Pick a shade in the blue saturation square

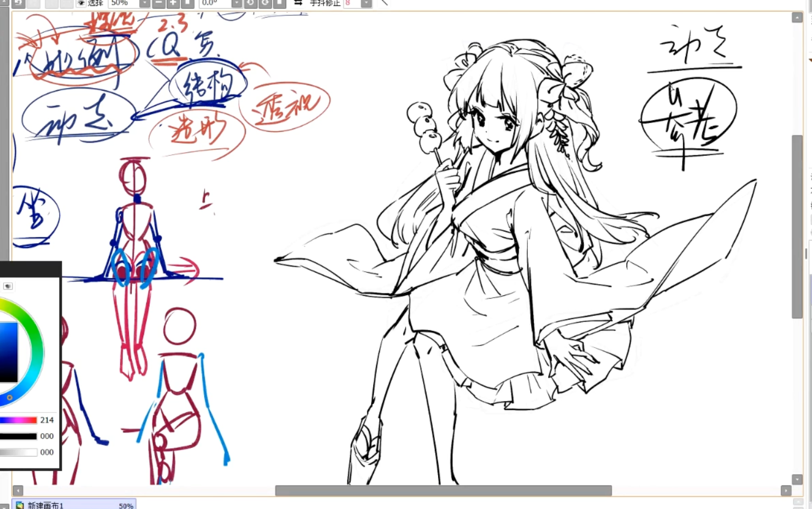click(x=9, y=352)
